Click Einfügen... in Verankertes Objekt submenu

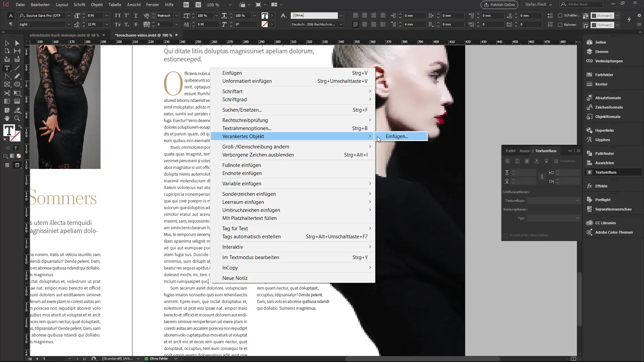pyautogui.click(x=401, y=136)
